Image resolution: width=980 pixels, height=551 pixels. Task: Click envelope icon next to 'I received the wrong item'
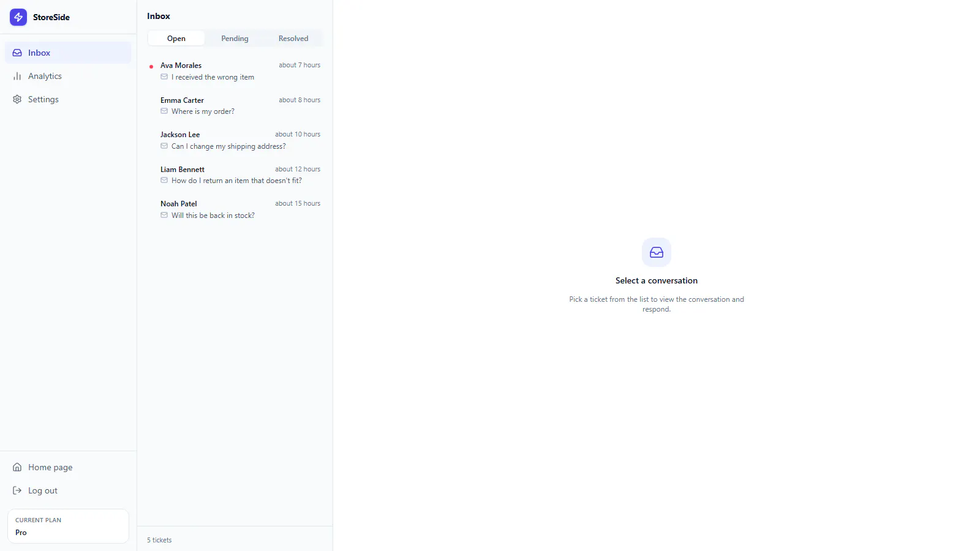pyautogui.click(x=164, y=77)
